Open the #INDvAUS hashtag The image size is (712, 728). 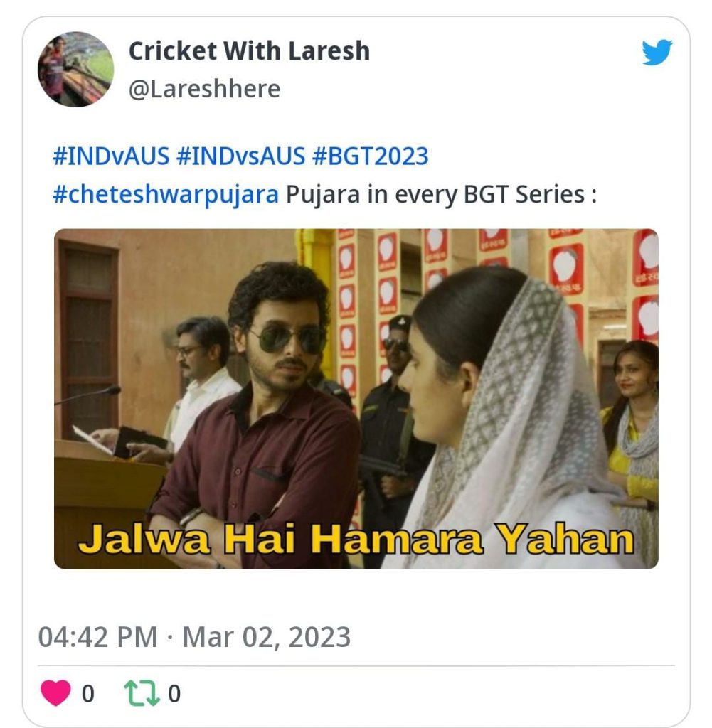coord(111,156)
